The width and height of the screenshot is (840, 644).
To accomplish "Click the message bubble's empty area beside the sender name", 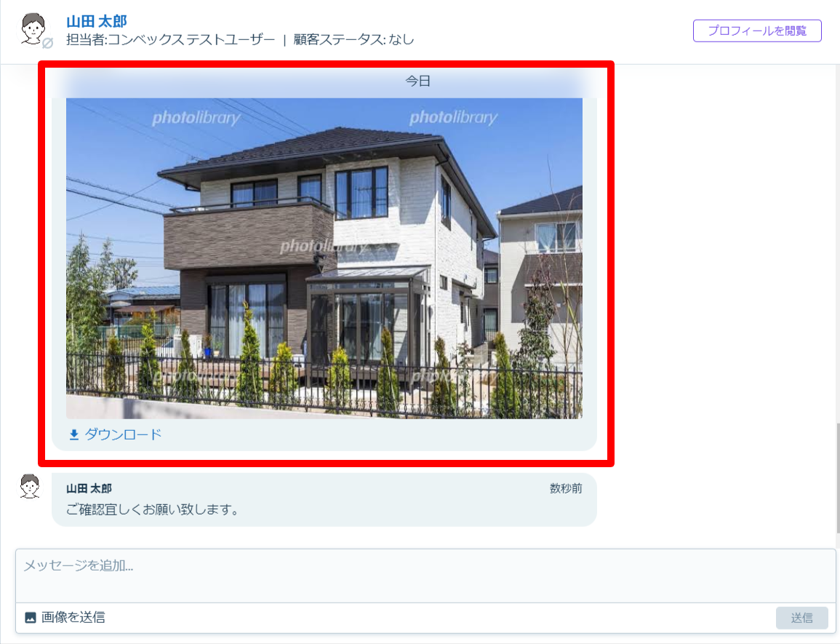I will tap(329, 488).
